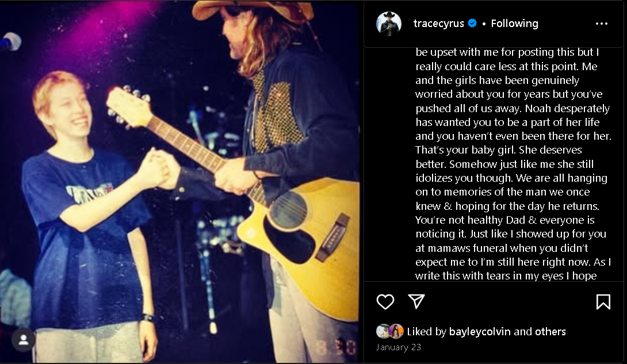The height and width of the screenshot is (364, 627).
Task: Save the post with the bookmark icon
Action: pyautogui.click(x=603, y=301)
